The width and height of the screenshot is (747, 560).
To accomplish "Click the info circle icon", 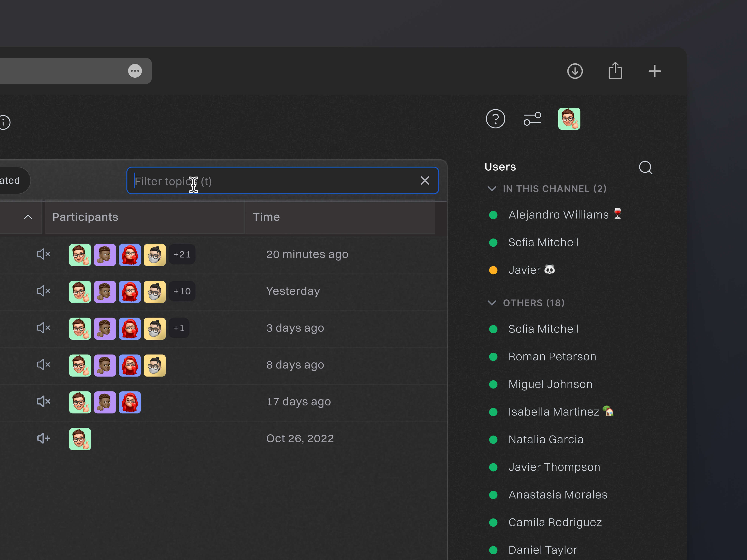I will (4, 122).
